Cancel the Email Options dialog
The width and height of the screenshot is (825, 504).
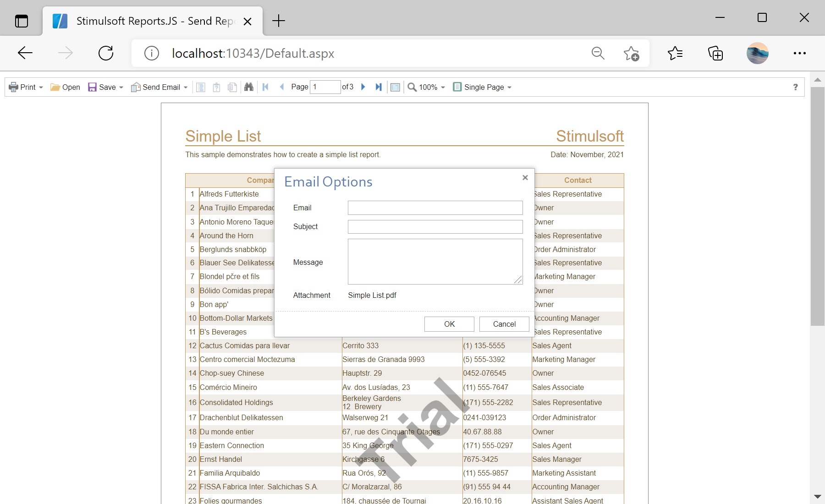coord(504,324)
